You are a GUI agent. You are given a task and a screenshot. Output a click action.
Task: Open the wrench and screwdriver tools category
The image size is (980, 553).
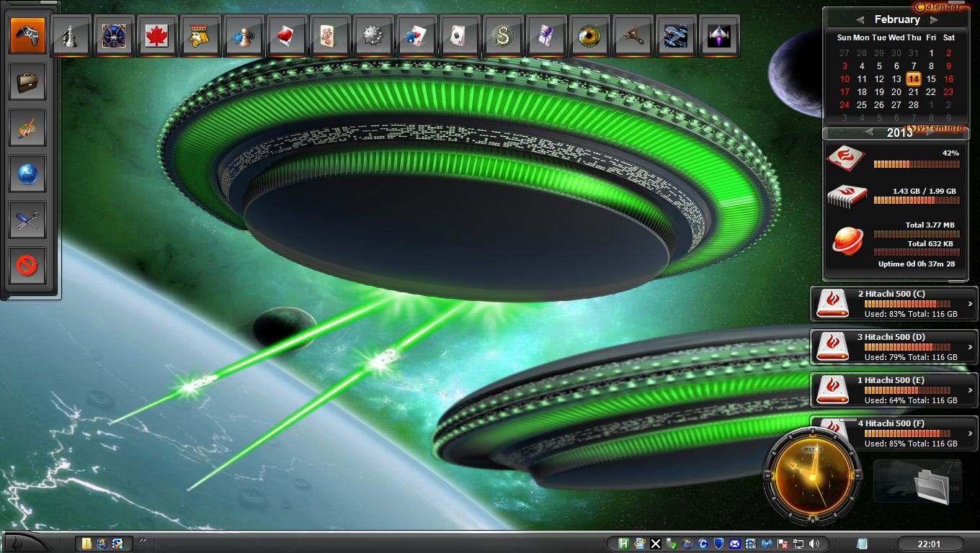(x=28, y=220)
